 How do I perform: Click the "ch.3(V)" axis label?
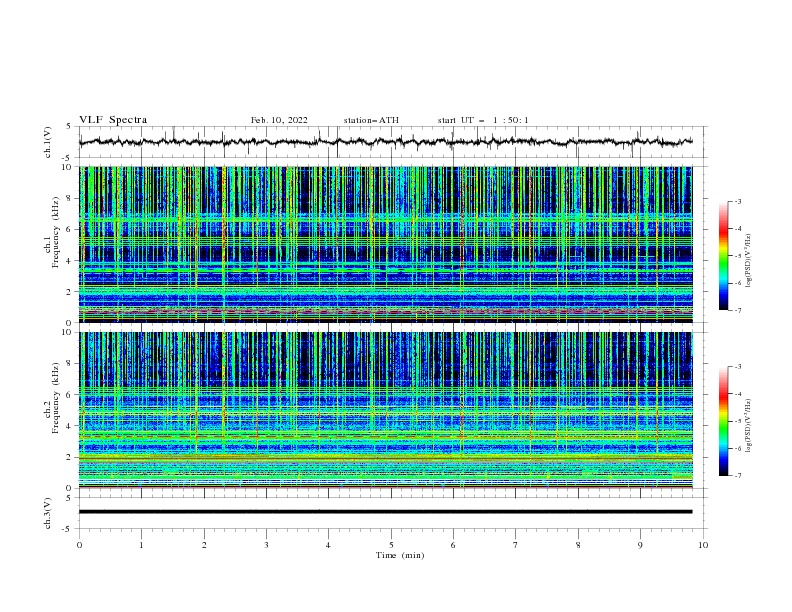coord(48,513)
